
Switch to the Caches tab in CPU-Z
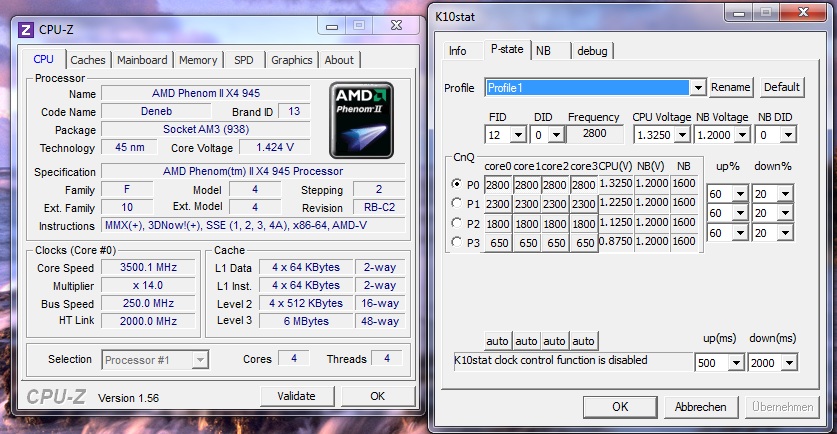click(x=88, y=60)
